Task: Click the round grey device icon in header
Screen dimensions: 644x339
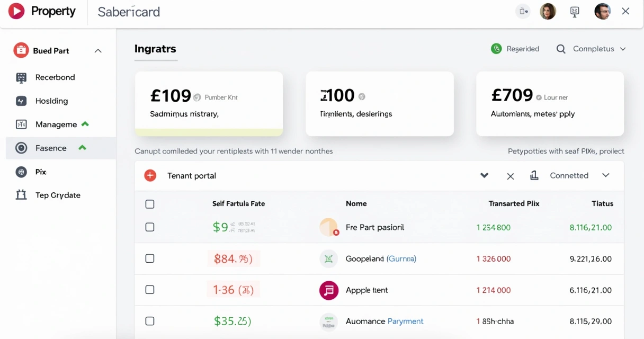Action: [523, 11]
